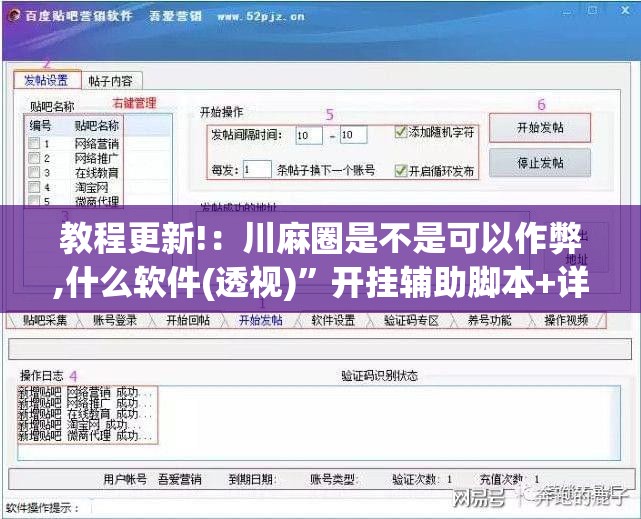641x519 pixels.
Task: Tick checkbox for 淘宝网 row
Action: point(34,187)
